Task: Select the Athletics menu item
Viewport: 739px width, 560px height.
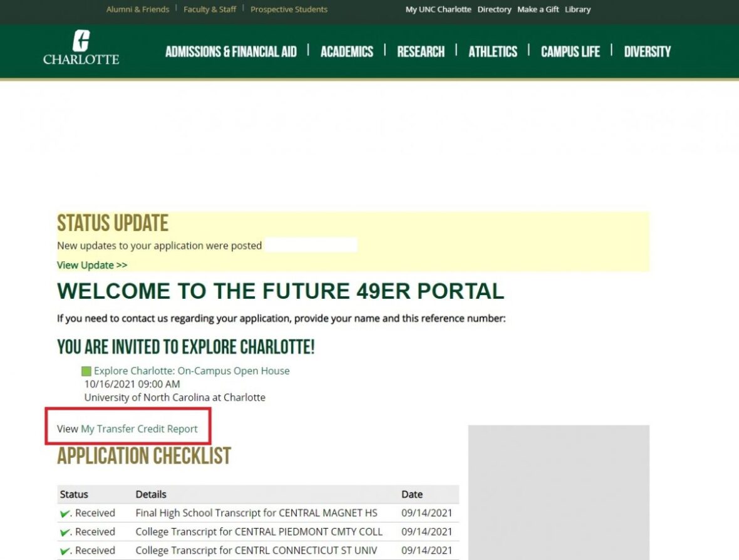Action: (493, 51)
